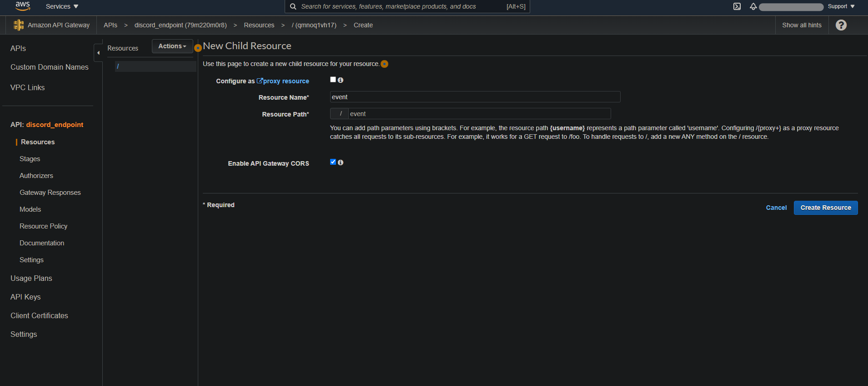The height and width of the screenshot is (386, 868).
Task: Open Custom Domain Names in sidebar
Action: [50, 67]
